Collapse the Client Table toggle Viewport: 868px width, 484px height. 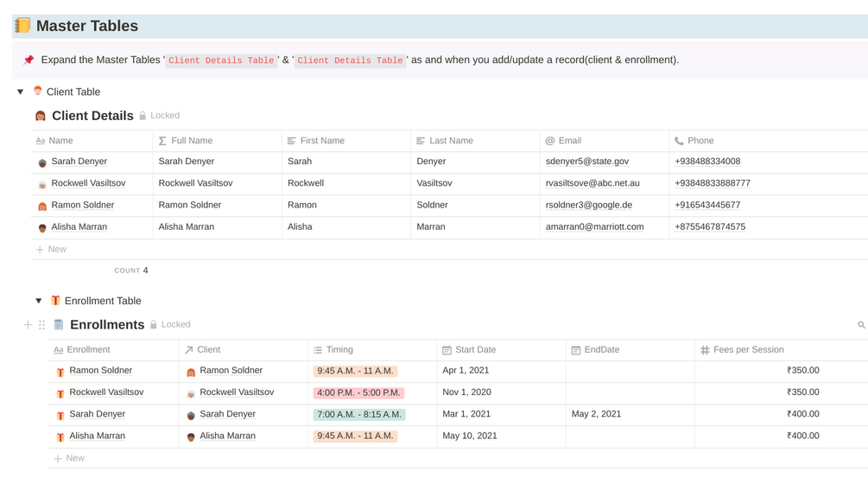(21, 92)
